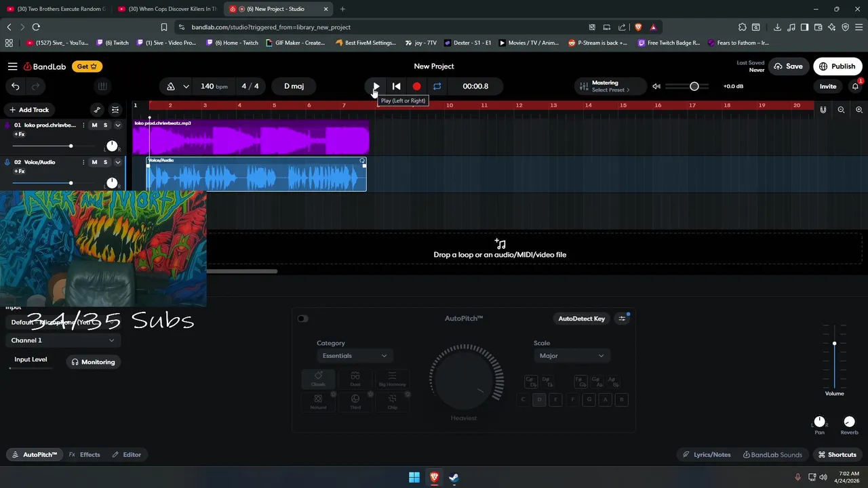868x488 pixels.
Task: Start recording with the red Record button
Action: click(x=417, y=86)
